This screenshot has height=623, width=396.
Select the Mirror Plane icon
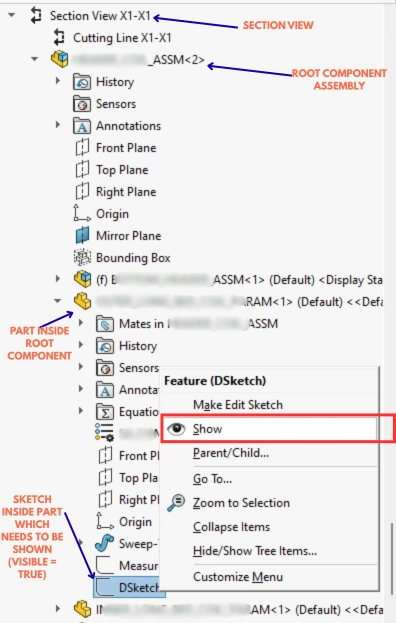82,236
